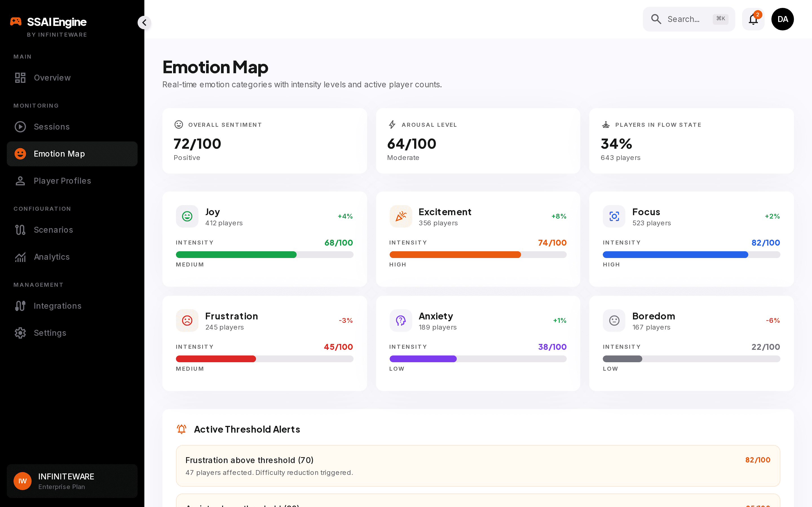Click the Frustration sad face icon
Screen dimensions: 812x507
(x=187, y=321)
